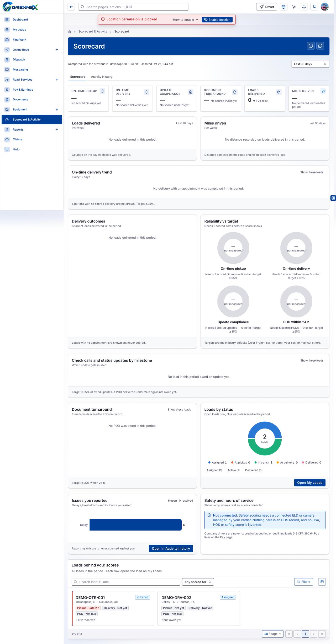Open Dashboard in the sidebar
The image size is (336, 644).
point(32,20)
